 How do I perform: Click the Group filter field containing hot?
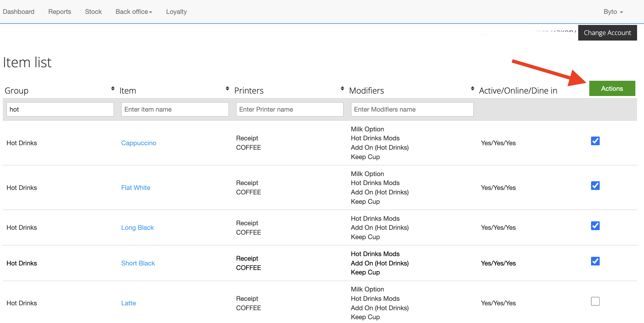pyautogui.click(x=60, y=110)
